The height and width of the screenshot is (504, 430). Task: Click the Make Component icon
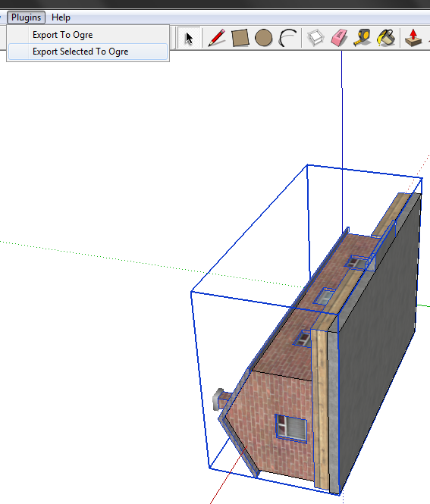(x=315, y=38)
